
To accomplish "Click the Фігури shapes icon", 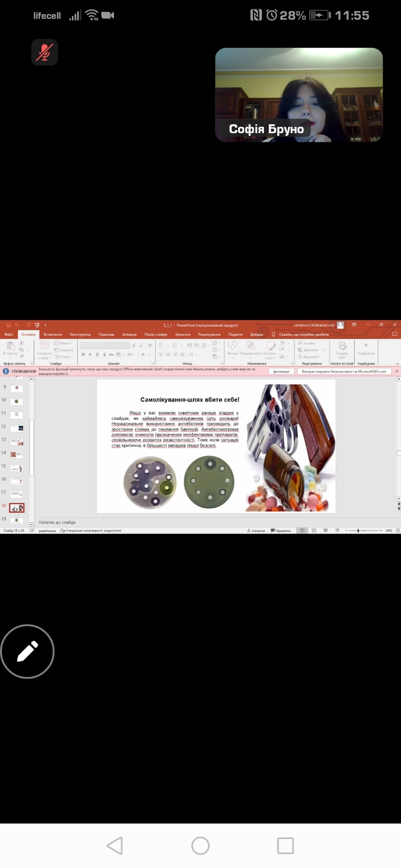I will 233,346.
